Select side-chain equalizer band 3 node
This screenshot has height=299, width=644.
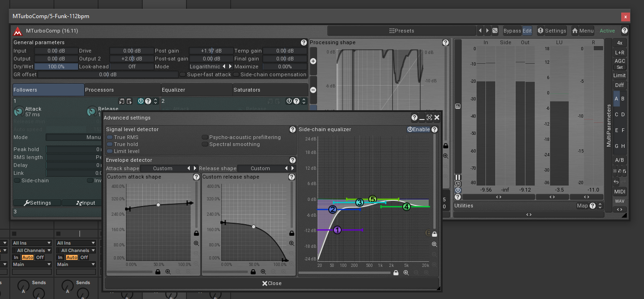pos(359,203)
